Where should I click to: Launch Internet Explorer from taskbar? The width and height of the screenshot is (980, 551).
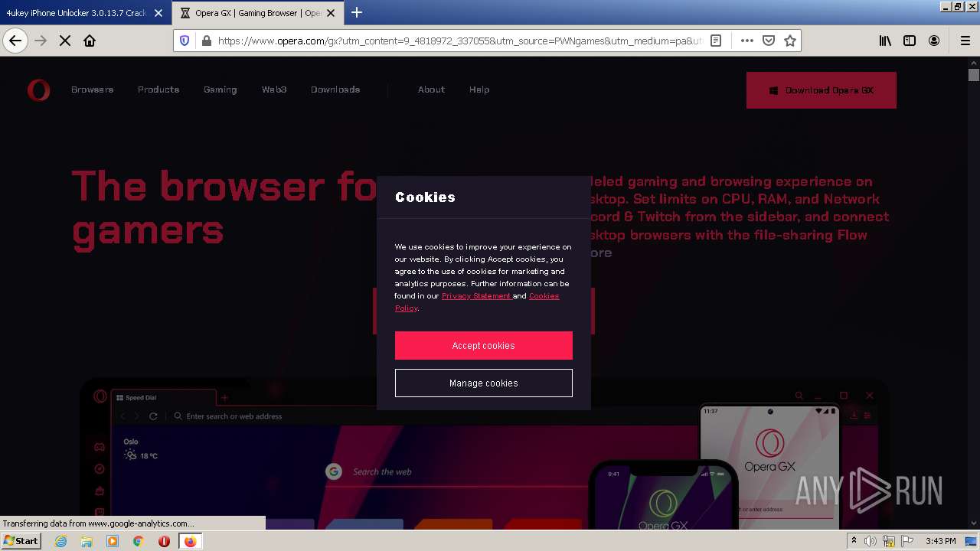(61, 541)
